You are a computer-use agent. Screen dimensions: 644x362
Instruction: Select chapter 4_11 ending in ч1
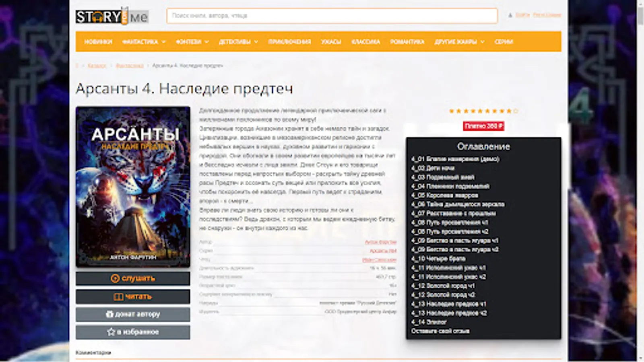pos(448,268)
